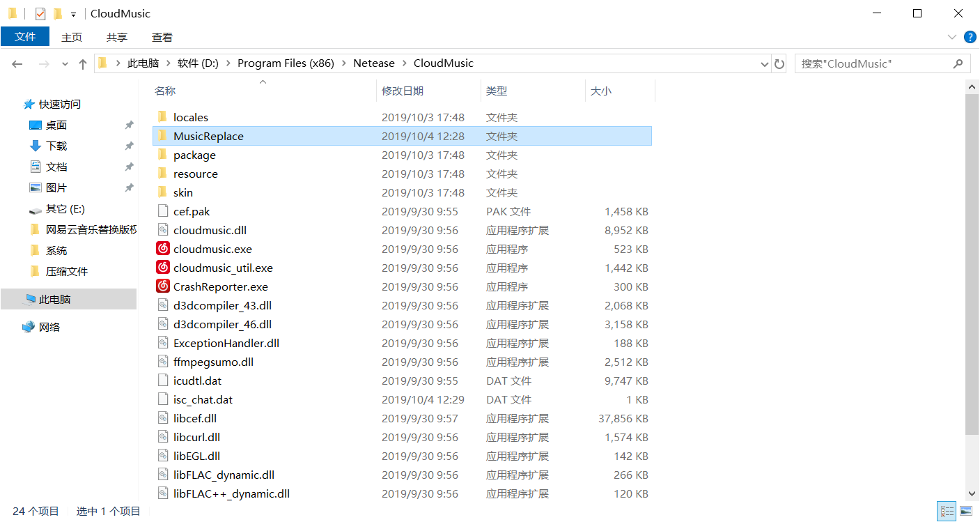The image size is (980, 522).
Task: Click Netease in the address breadcrumb
Action: click(374, 63)
